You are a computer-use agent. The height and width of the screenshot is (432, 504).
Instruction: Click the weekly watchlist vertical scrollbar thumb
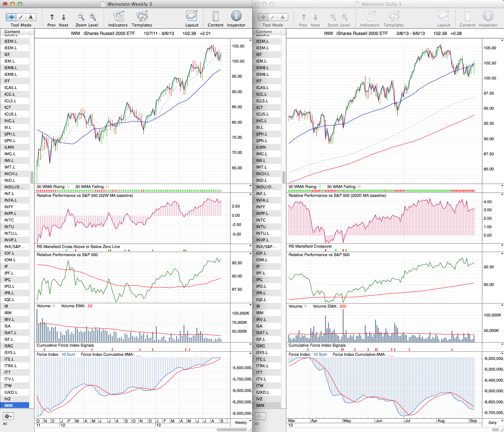click(x=32, y=177)
